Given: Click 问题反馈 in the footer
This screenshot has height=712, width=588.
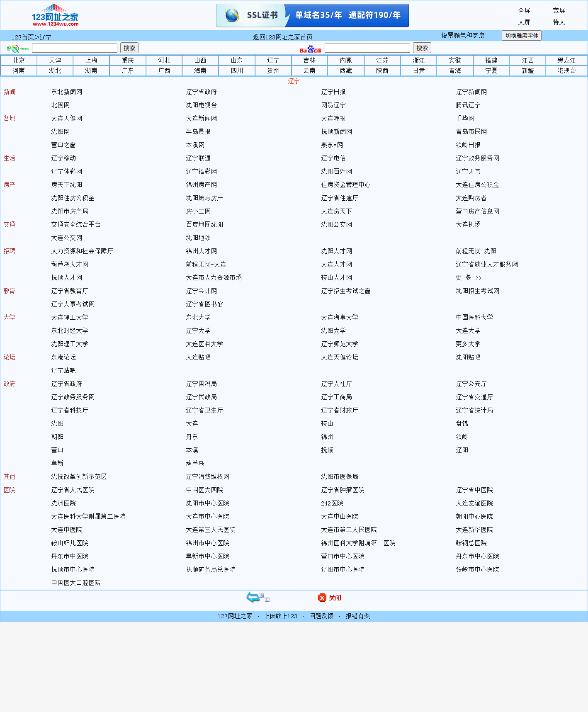Looking at the screenshot, I should point(321,616).
